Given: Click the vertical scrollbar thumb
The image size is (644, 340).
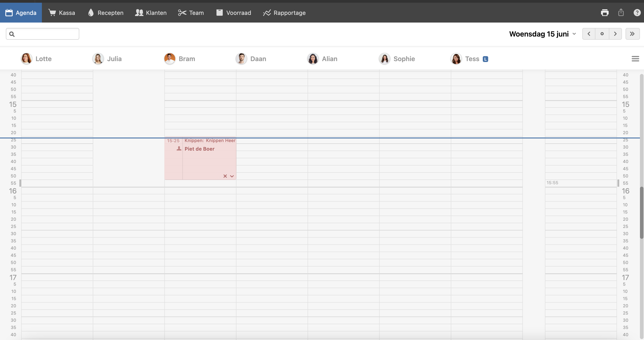Looking at the screenshot, I should click(642, 213).
